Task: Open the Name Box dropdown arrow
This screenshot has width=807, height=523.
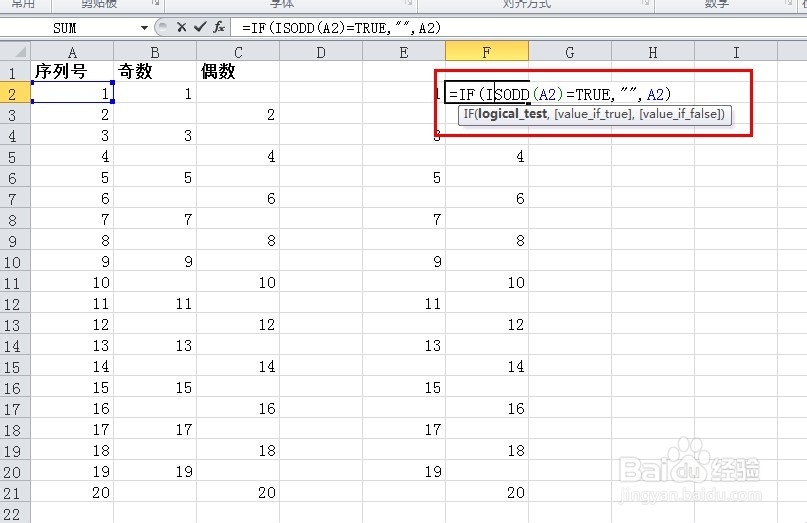Action: pyautogui.click(x=144, y=28)
